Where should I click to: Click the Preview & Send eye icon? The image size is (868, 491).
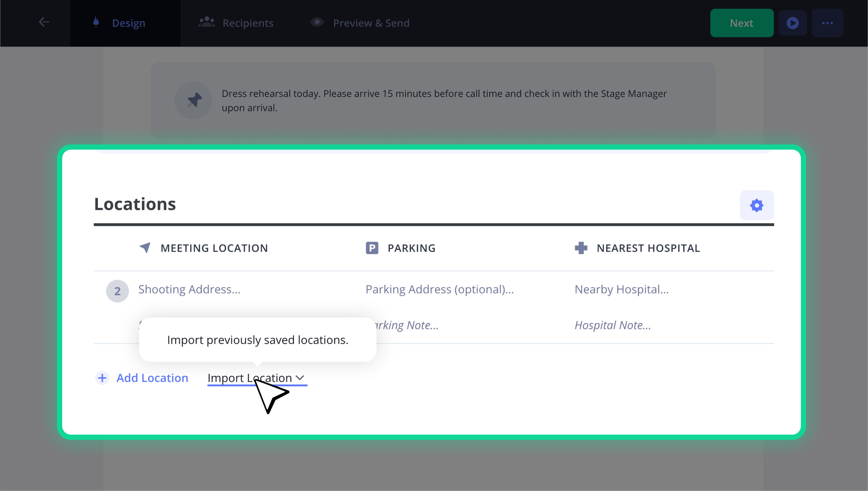click(x=317, y=22)
